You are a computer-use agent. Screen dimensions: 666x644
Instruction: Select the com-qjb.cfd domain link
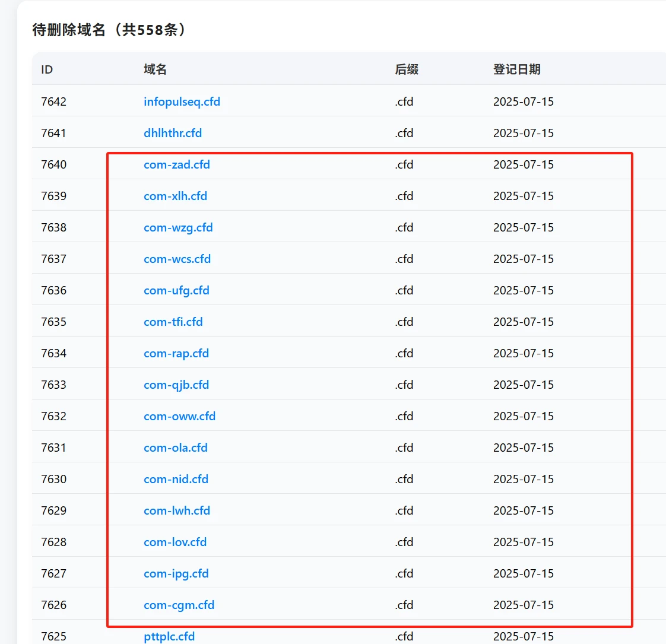tap(176, 385)
